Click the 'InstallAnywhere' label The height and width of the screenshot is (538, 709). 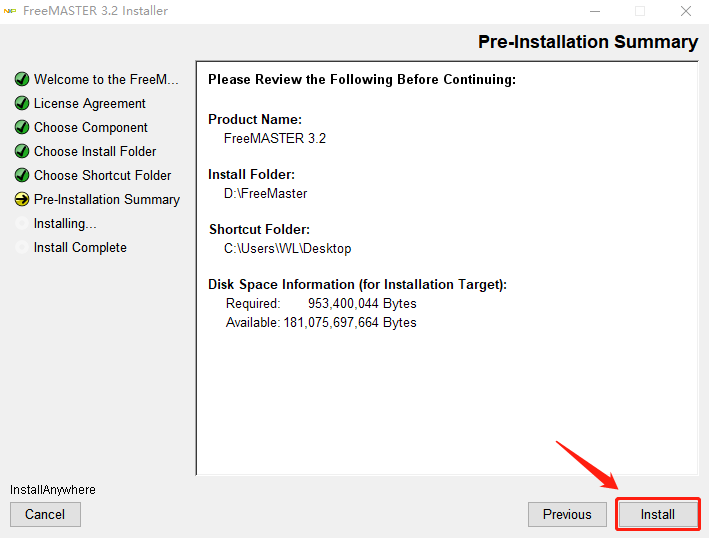coord(53,490)
